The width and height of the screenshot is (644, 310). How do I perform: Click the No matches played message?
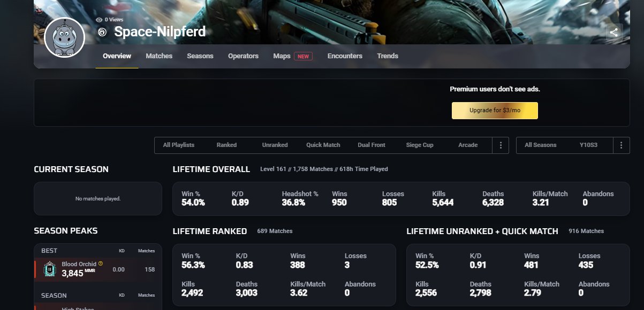(x=98, y=199)
